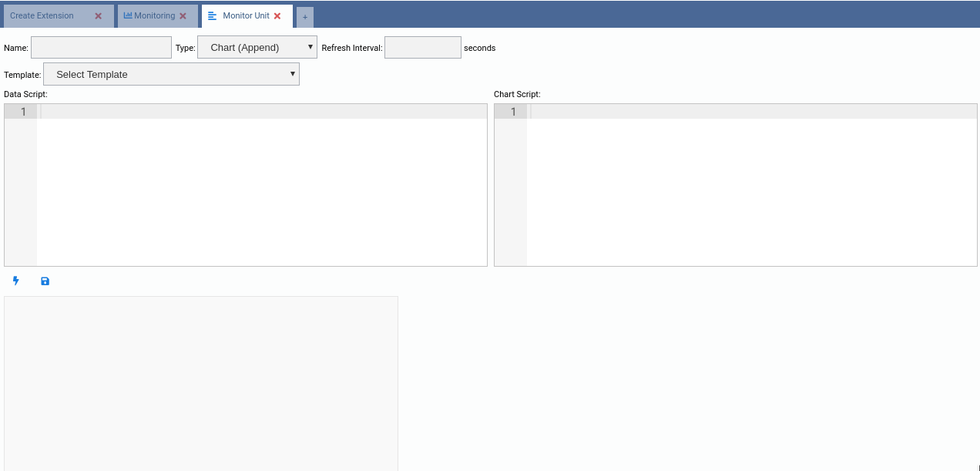Click line number 1 in Chart Script gutter
This screenshot has height=471, width=980.
point(513,112)
